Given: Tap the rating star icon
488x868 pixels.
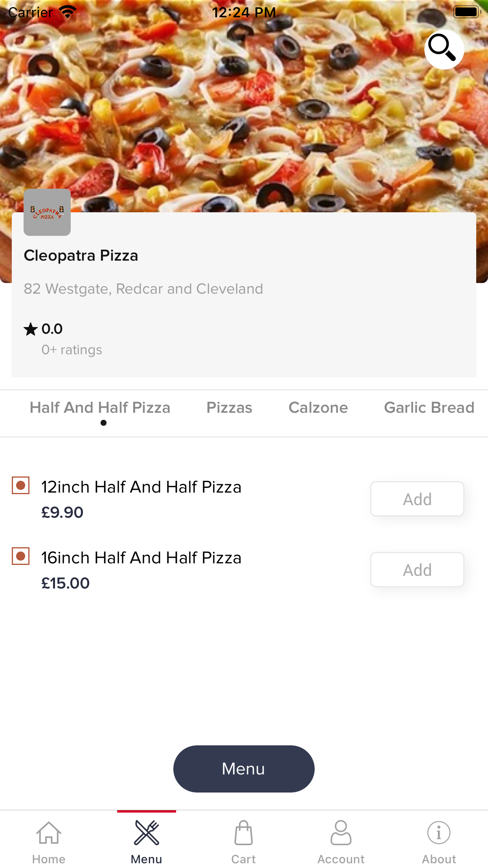Looking at the screenshot, I should pyautogui.click(x=31, y=329).
